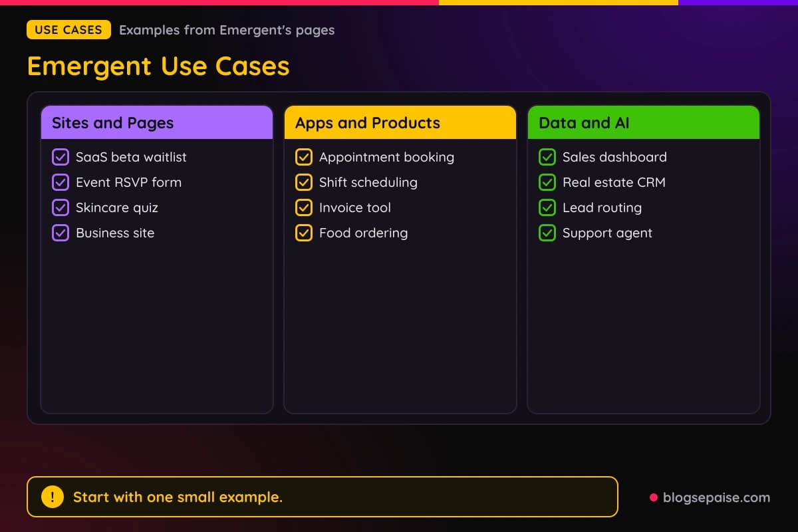Toggle the Shift scheduling checkbox

coord(304,182)
